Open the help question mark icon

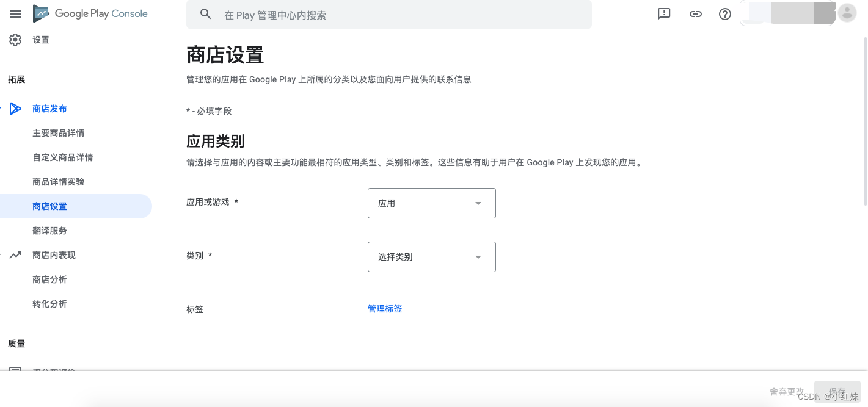[x=725, y=14]
